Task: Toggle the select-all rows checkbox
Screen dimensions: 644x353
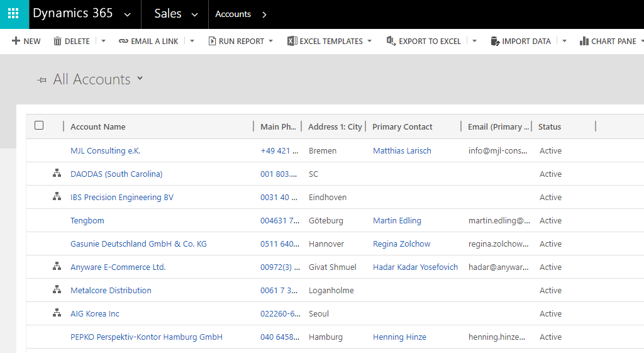Action: coord(39,126)
